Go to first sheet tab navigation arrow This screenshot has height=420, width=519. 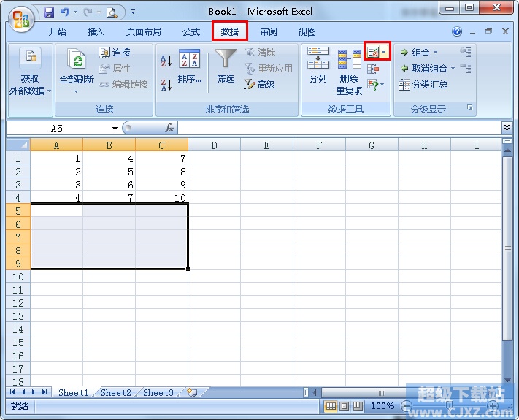coord(12,392)
